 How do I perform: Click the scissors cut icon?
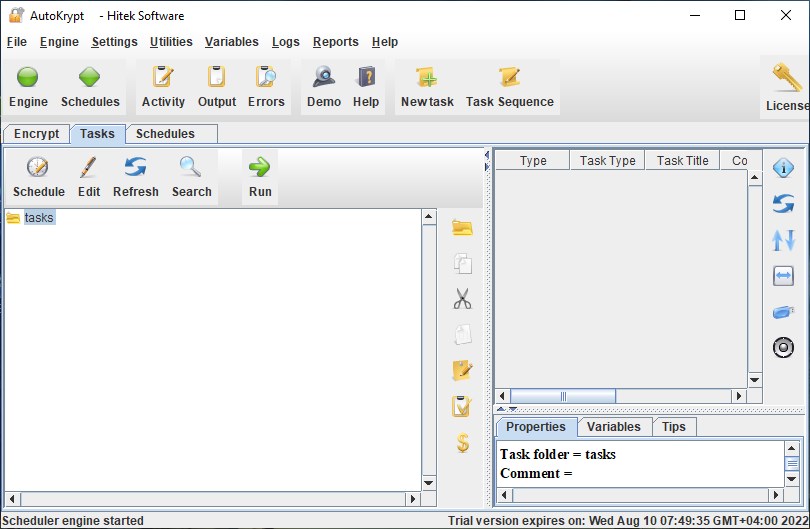(462, 299)
